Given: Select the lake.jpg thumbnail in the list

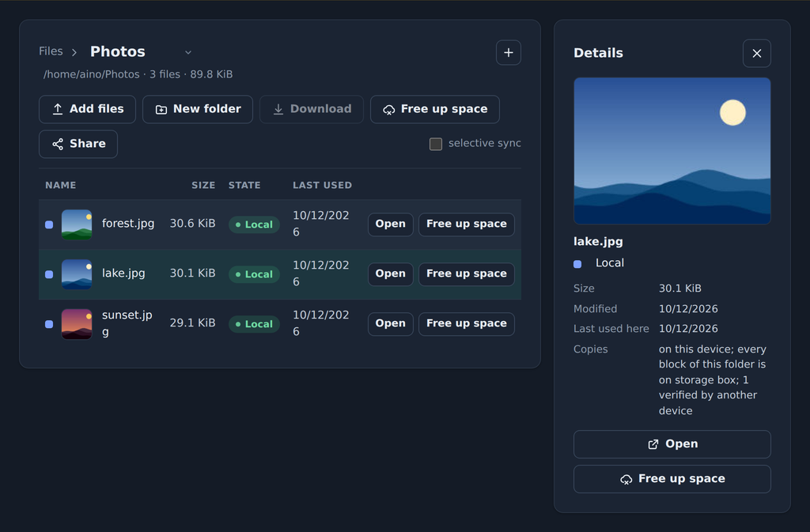Looking at the screenshot, I should (77, 274).
